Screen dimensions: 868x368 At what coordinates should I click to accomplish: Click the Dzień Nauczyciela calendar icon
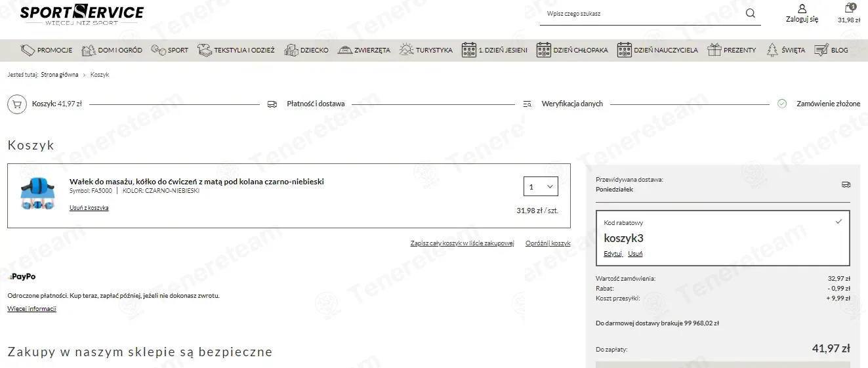(624, 50)
